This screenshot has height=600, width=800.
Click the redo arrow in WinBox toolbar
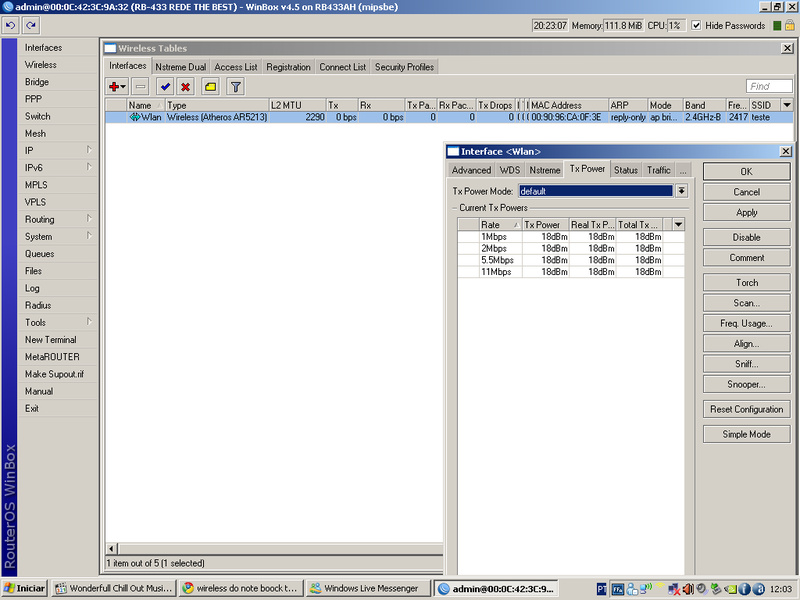[31, 25]
